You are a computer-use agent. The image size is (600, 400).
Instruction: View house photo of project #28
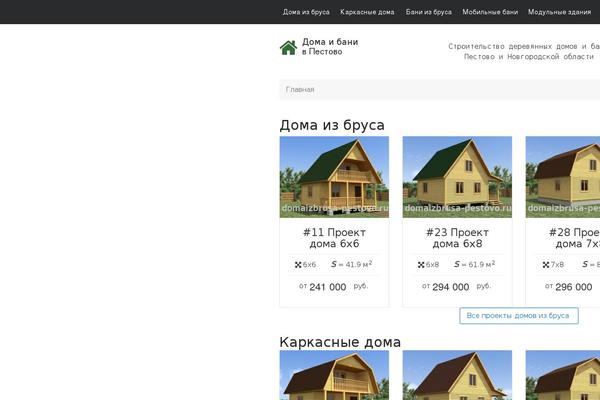pos(563,177)
